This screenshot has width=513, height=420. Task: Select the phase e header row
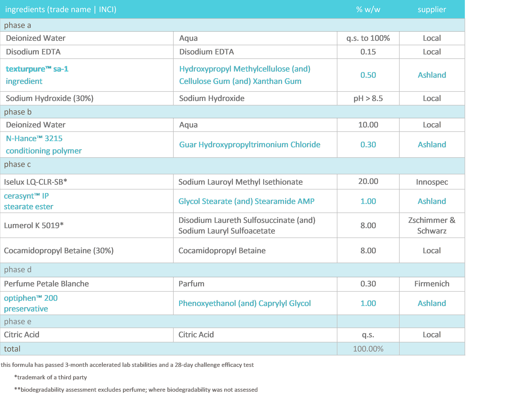pyautogui.click(x=18, y=321)
